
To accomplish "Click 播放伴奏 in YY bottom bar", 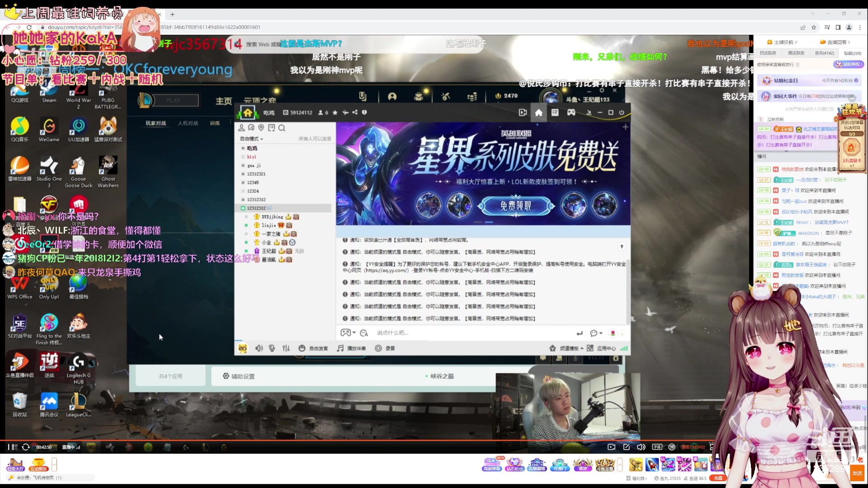I will pyautogui.click(x=351, y=348).
